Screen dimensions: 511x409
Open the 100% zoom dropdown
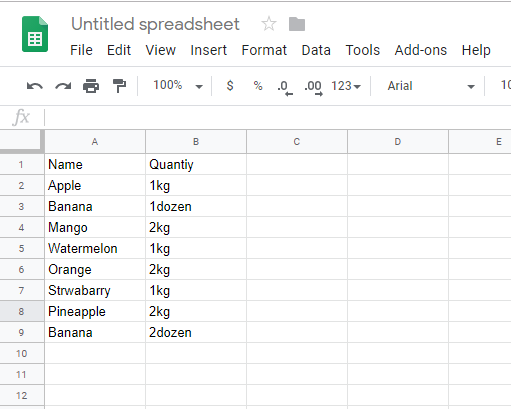tap(177, 86)
